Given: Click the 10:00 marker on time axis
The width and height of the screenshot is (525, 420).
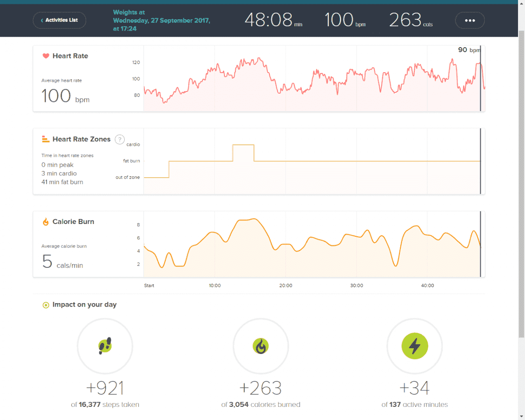Looking at the screenshot, I should click(x=215, y=286).
